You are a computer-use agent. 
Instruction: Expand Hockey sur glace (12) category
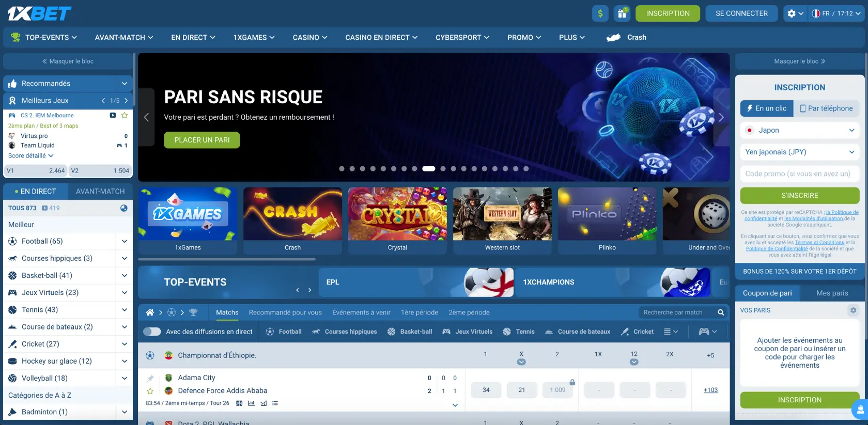[125, 361]
